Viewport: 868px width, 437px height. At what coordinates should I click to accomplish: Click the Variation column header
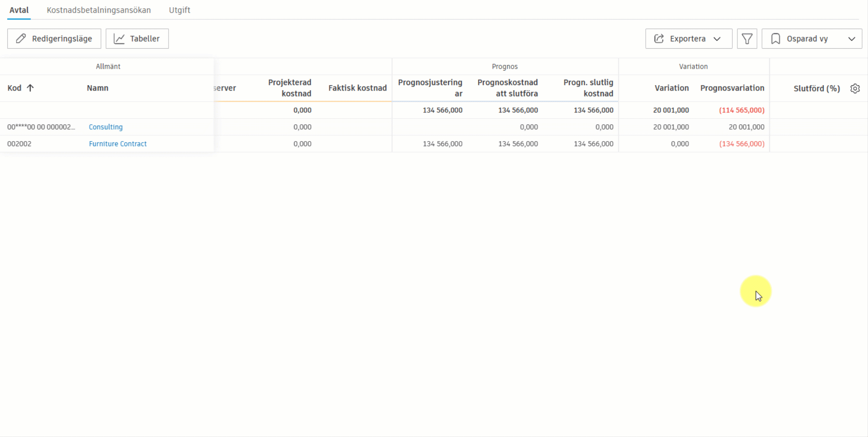[671, 88]
